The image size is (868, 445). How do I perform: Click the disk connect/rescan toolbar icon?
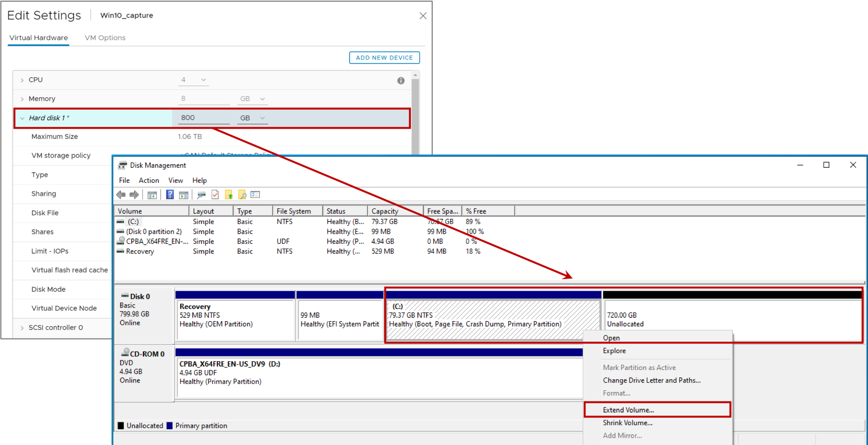201,194
